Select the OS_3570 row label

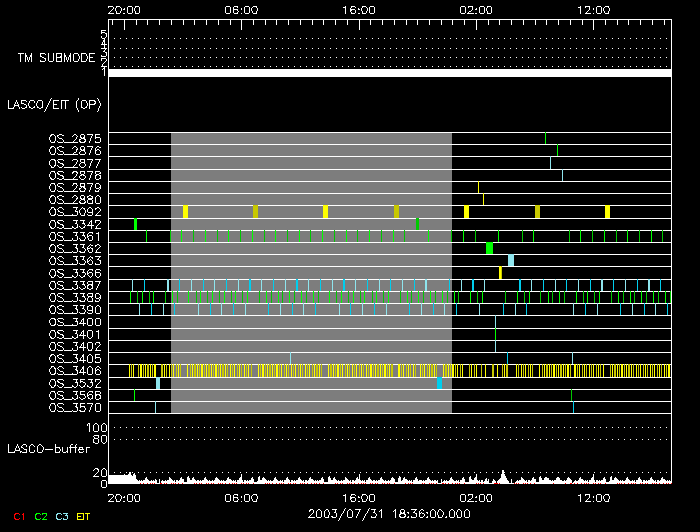click(75, 407)
